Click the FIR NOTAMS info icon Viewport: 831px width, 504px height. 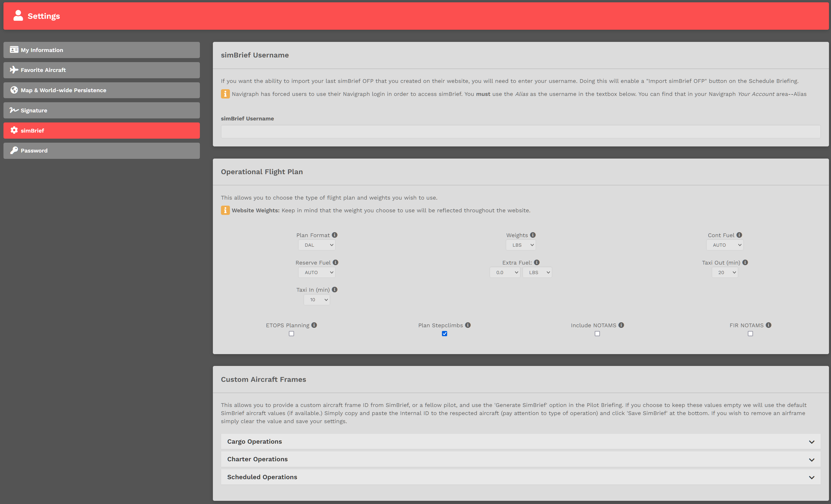(769, 325)
